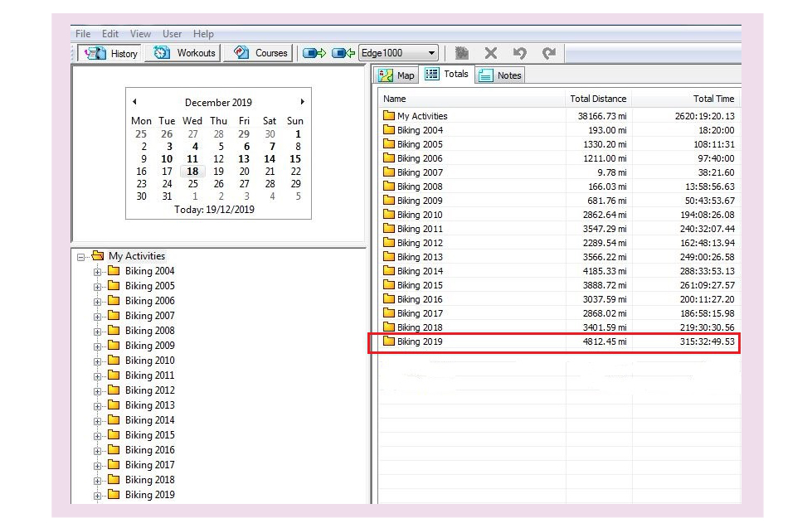
Task: Toggle the Courses view button
Action: coord(260,53)
